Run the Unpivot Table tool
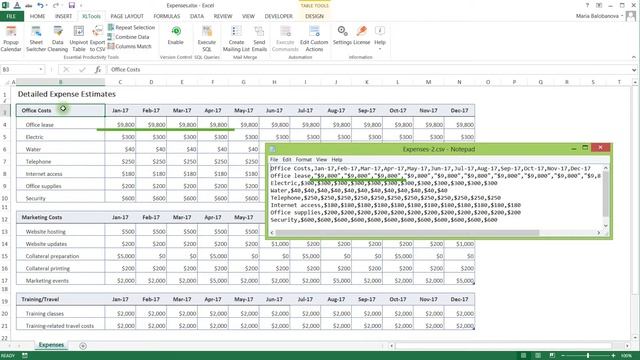The height and width of the screenshot is (360, 640). [x=78, y=39]
